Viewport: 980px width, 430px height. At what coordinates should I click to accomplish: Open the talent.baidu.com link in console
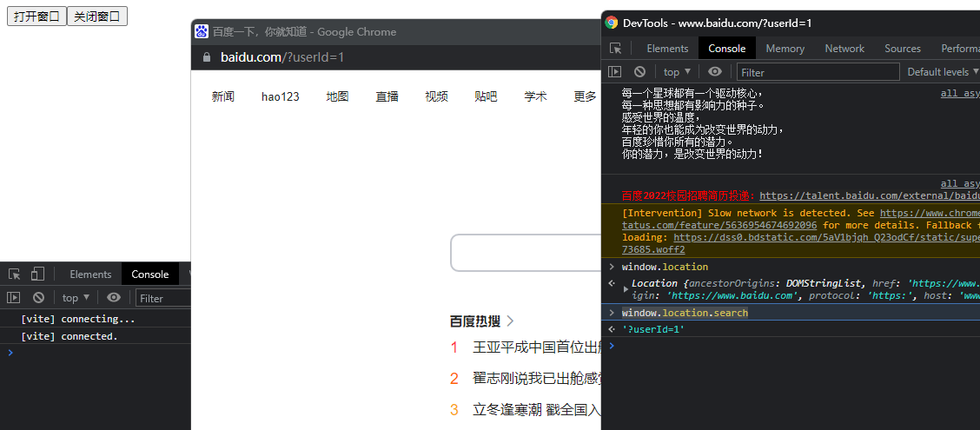(870, 195)
